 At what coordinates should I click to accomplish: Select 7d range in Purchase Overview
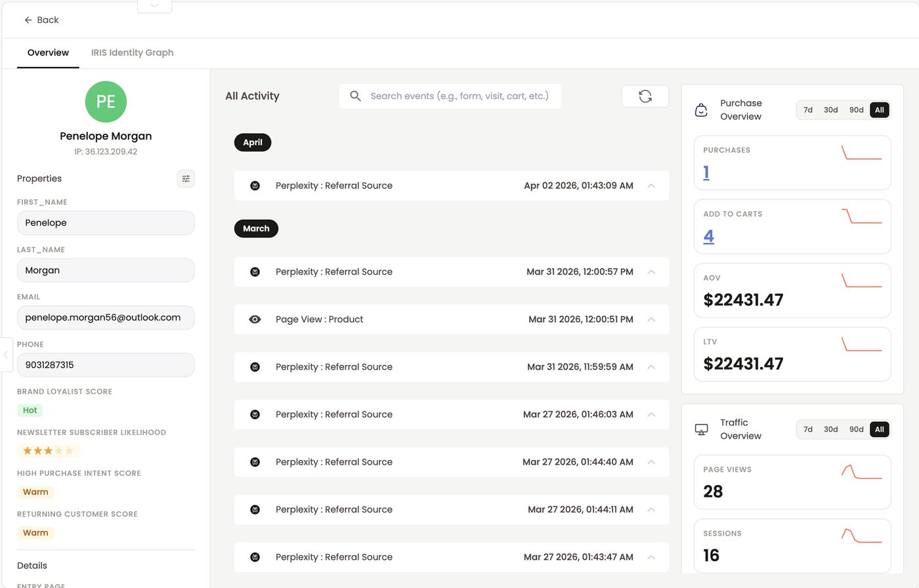tap(808, 110)
